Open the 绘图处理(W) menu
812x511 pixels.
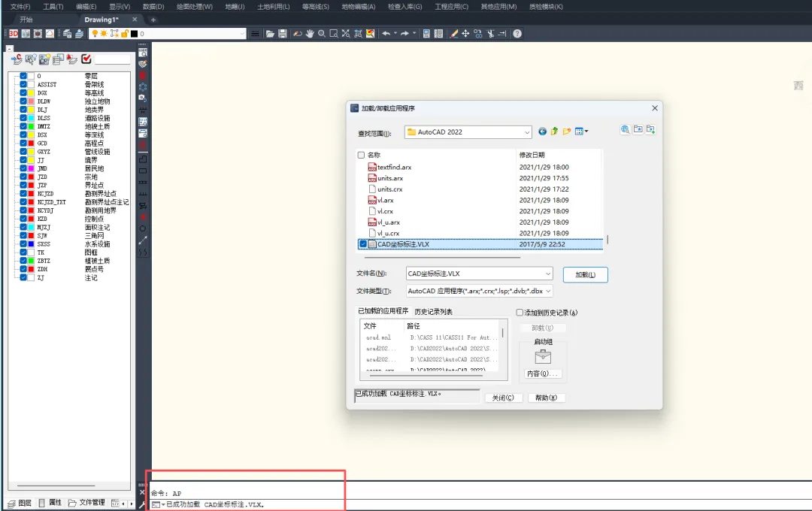[x=195, y=7]
